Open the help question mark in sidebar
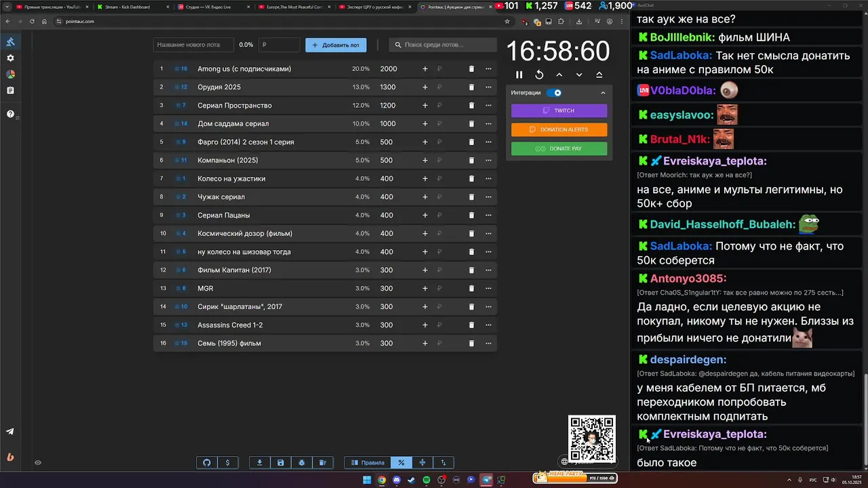The width and height of the screenshot is (868, 488). [x=10, y=114]
